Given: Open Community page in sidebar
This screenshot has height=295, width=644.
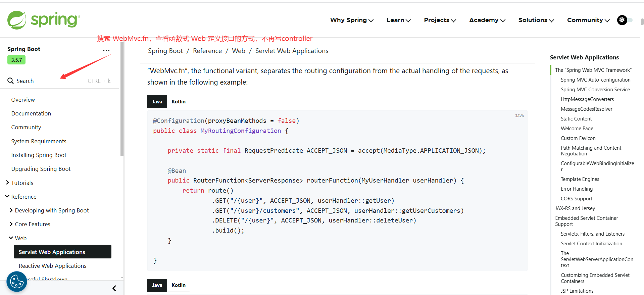Looking at the screenshot, I should pyautogui.click(x=26, y=127).
